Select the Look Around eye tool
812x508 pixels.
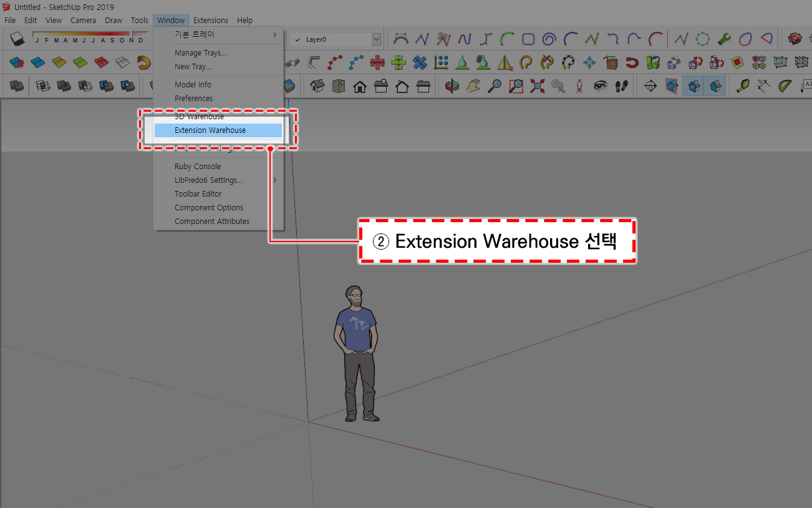point(601,86)
